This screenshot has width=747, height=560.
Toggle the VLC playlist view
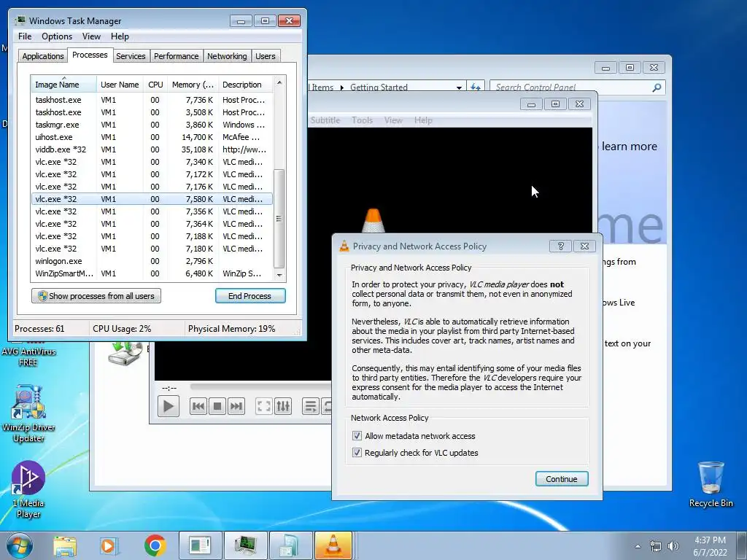click(311, 406)
